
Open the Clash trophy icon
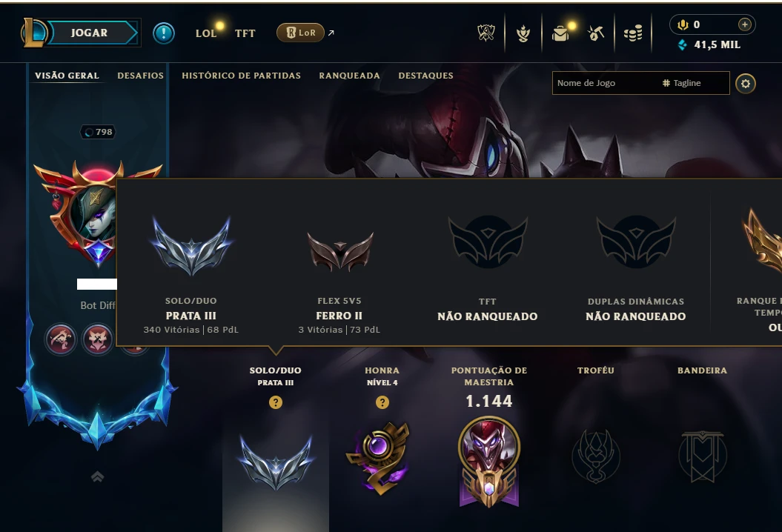pos(486,33)
